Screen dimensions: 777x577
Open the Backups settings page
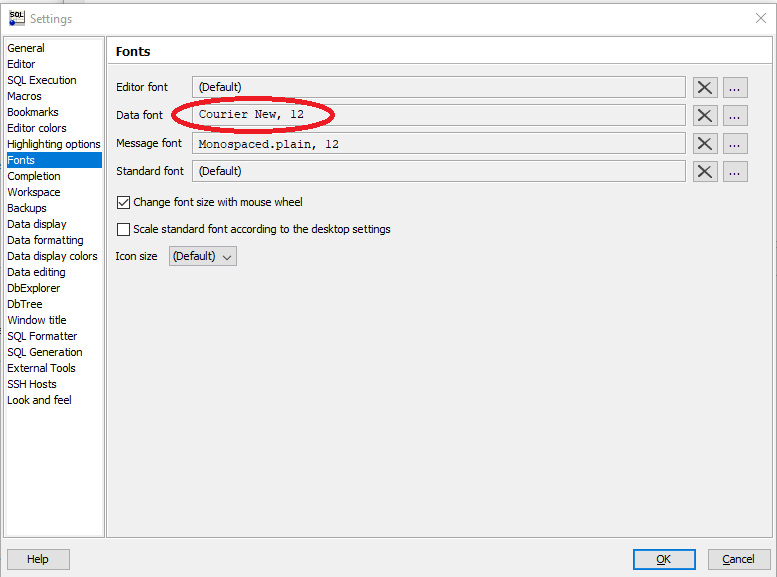click(x=54, y=208)
